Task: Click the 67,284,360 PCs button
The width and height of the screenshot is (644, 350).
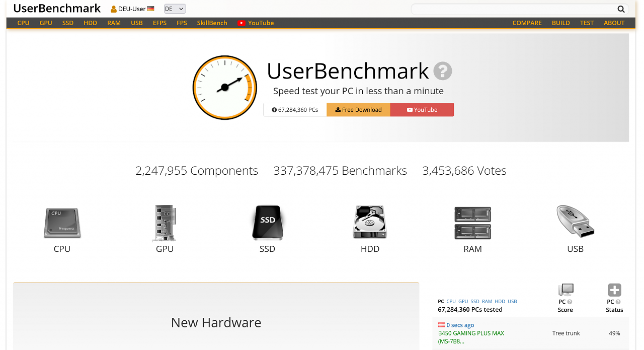Action: pos(295,110)
